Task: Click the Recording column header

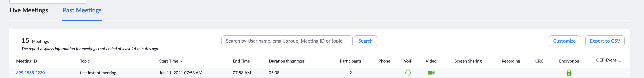Action: 510,61
